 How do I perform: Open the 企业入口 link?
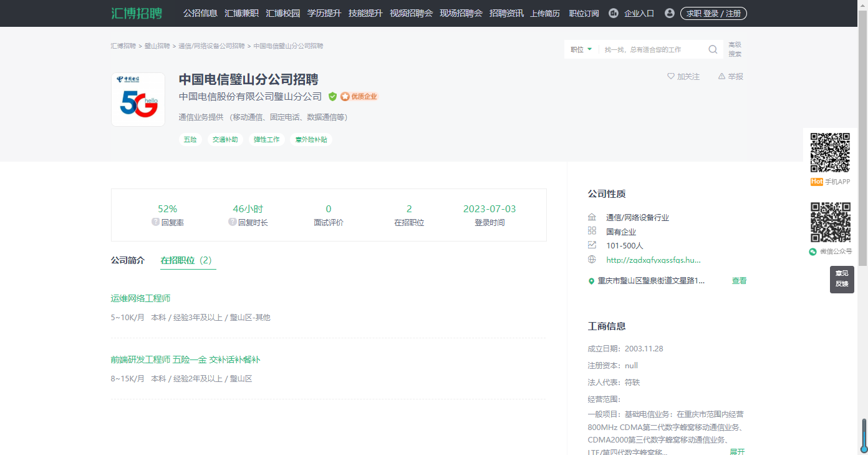pos(639,14)
